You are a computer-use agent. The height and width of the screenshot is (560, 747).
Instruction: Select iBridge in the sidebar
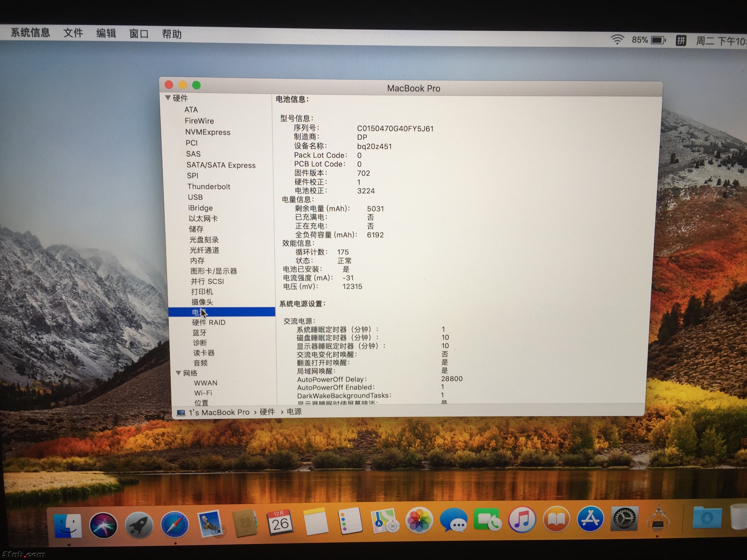coord(200,208)
